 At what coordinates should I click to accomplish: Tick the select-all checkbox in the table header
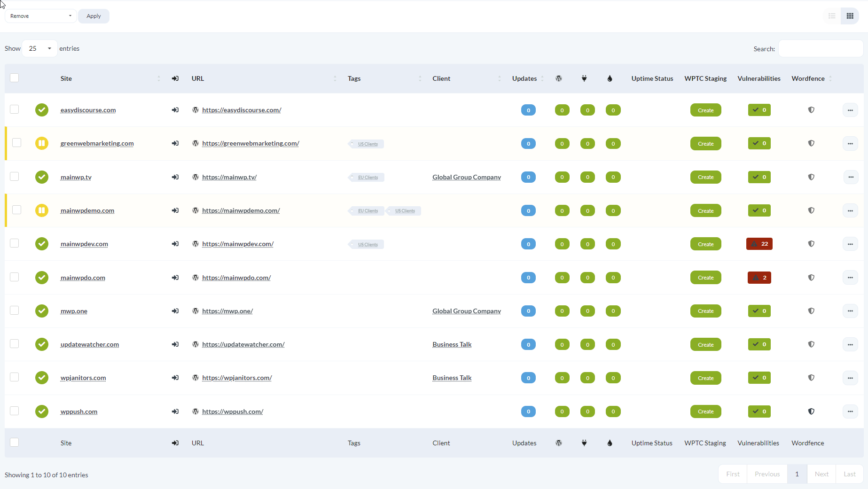pos(15,78)
